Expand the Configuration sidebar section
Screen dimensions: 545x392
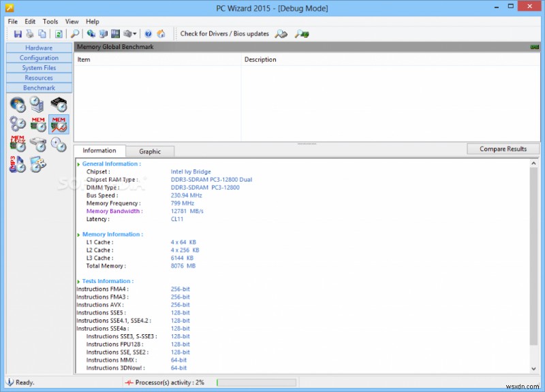pos(39,58)
